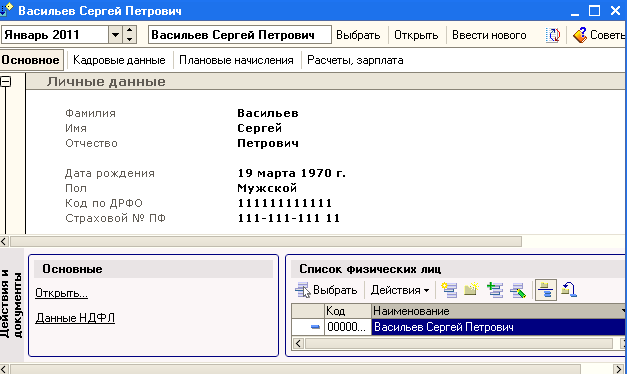The image size is (627, 374).
Task: Click the Фамилия label
Action: click(x=90, y=114)
